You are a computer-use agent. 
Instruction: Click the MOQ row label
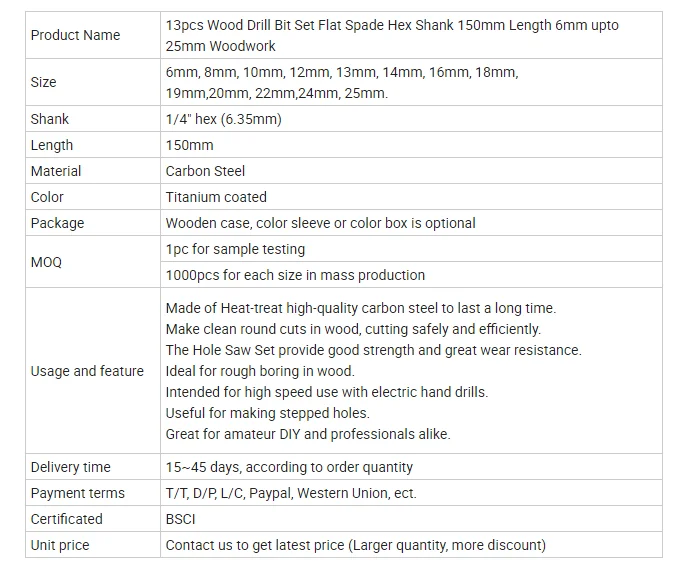tap(46, 262)
